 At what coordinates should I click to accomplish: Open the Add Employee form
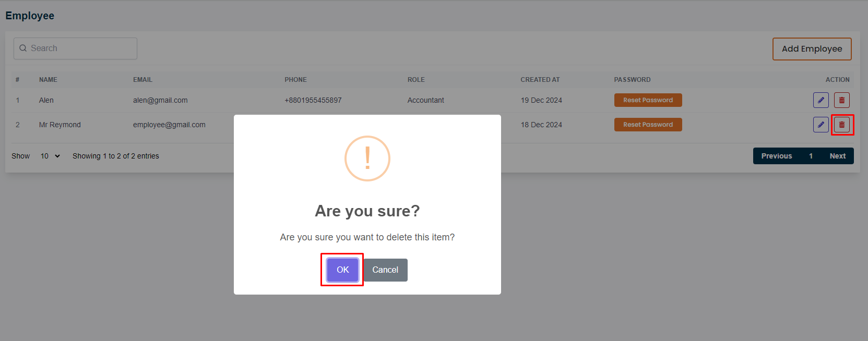812,48
